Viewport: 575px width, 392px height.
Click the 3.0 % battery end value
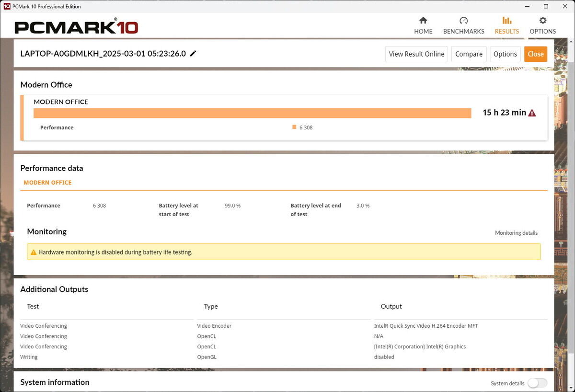pyautogui.click(x=363, y=206)
